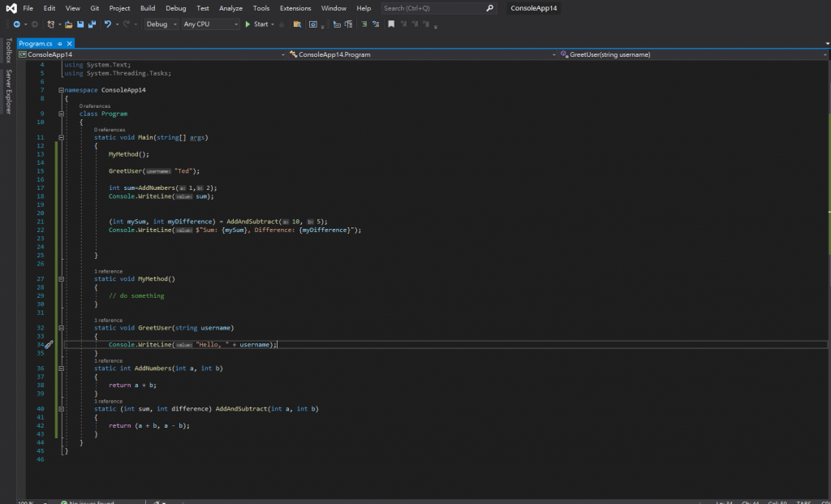Collapse the class Program block

61,114
